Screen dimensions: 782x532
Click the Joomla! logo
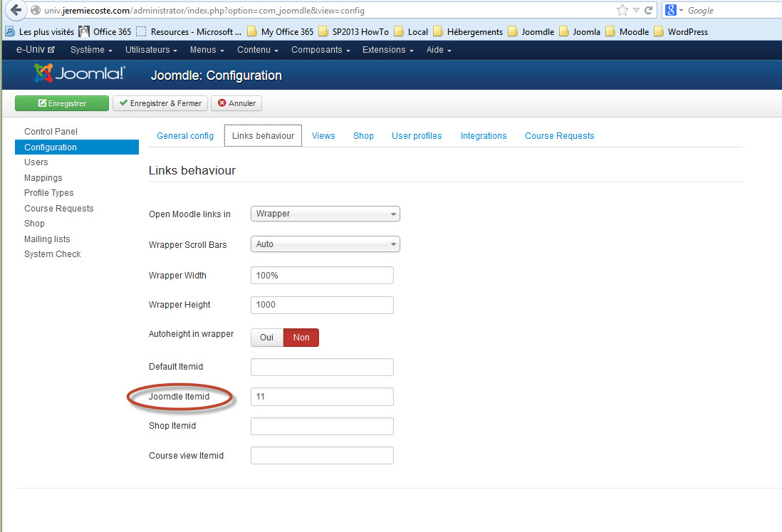pyautogui.click(x=80, y=74)
